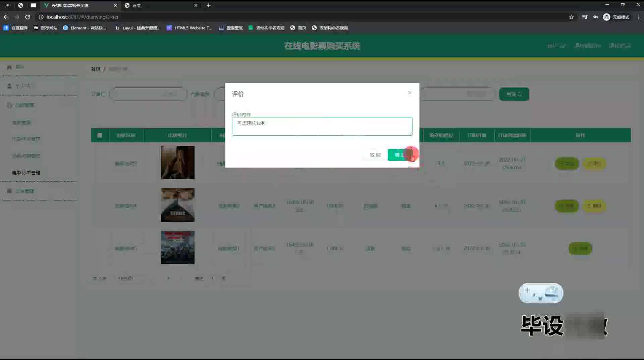
Task: Open the first row's movie poster thumbnail
Action: click(x=177, y=163)
